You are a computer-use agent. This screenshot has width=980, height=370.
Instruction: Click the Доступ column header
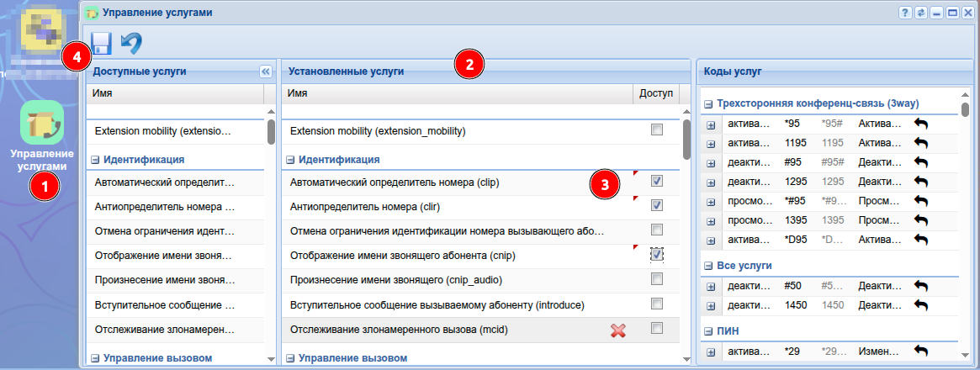coord(655,92)
